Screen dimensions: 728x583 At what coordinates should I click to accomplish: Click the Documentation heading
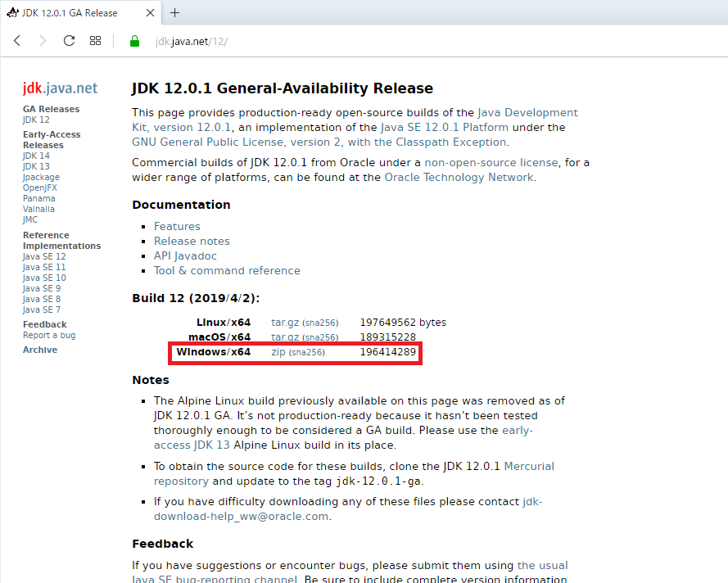coord(181,205)
